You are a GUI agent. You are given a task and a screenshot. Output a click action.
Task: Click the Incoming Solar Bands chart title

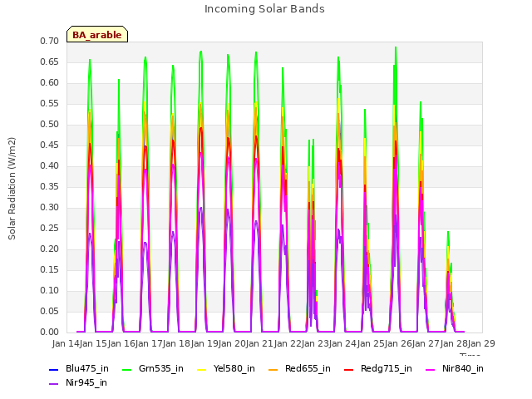coord(264,9)
